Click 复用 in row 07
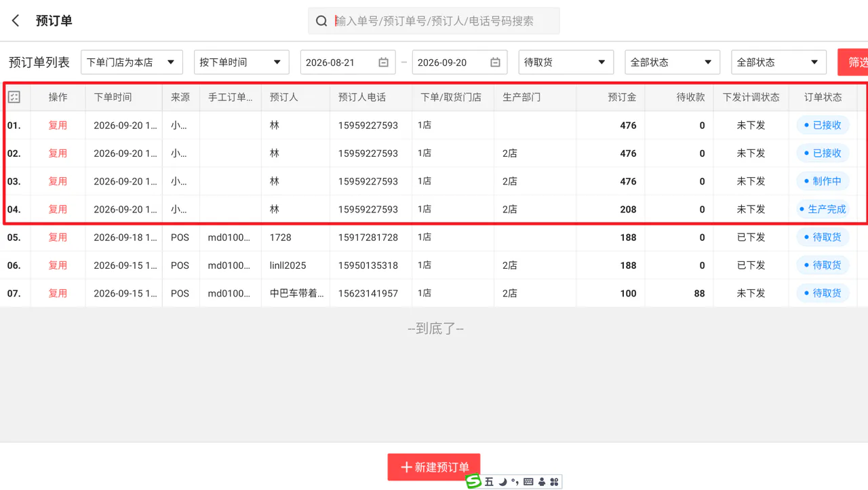 pyautogui.click(x=58, y=293)
